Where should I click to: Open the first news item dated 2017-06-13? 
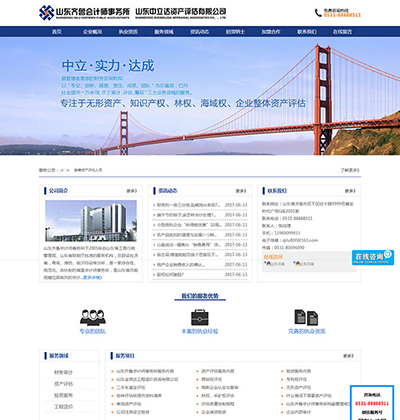coord(200,205)
